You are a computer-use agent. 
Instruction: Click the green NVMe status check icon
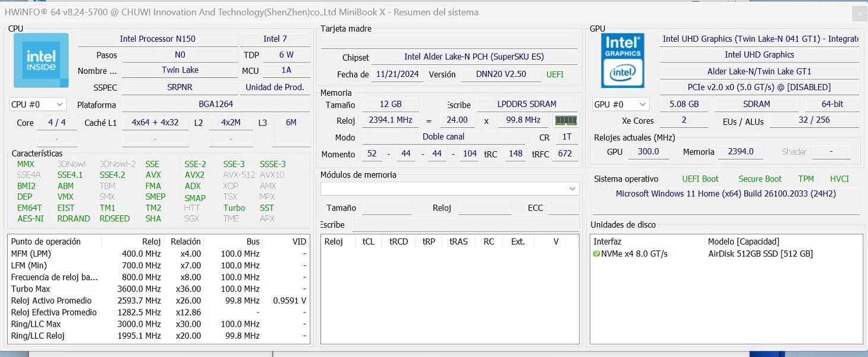click(597, 254)
